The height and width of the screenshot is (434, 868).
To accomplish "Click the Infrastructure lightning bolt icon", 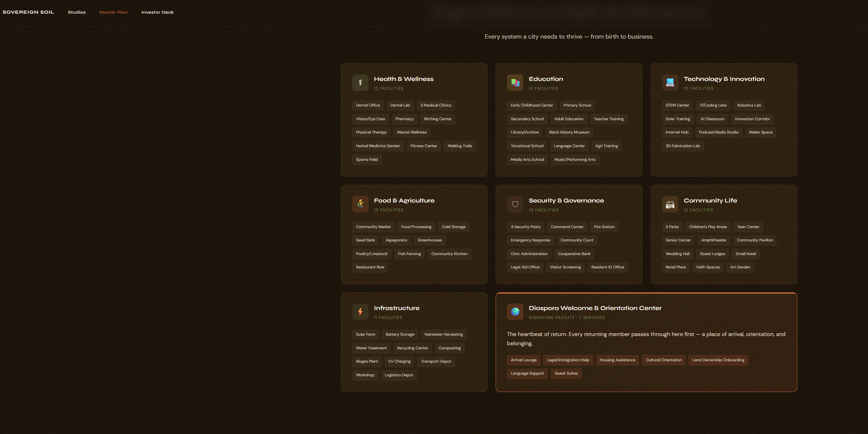I will coord(360,312).
